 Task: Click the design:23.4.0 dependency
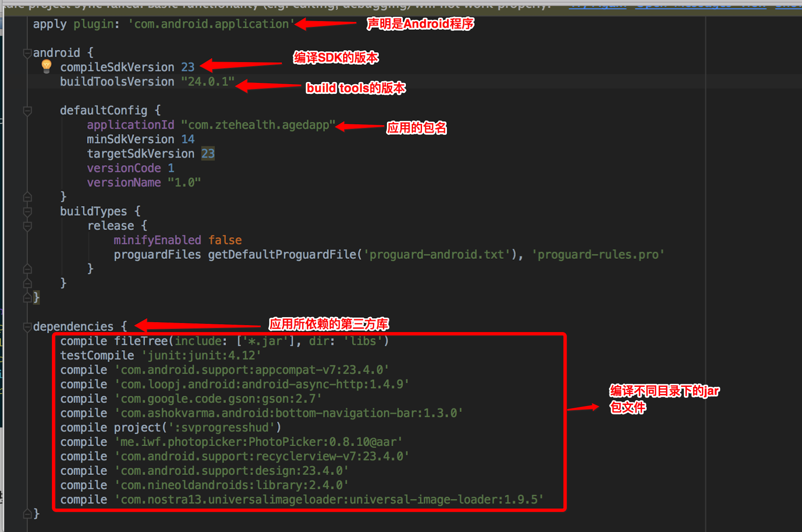click(231, 471)
